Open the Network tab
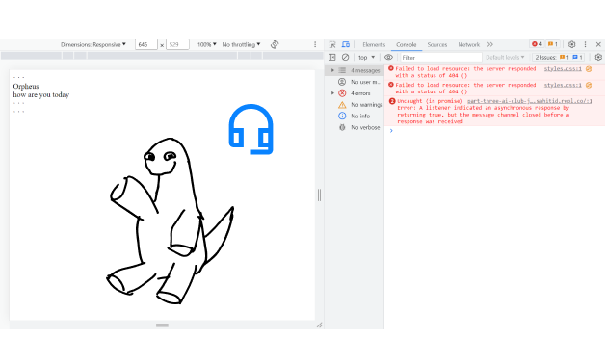605x364 pixels. (x=469, y=44)
